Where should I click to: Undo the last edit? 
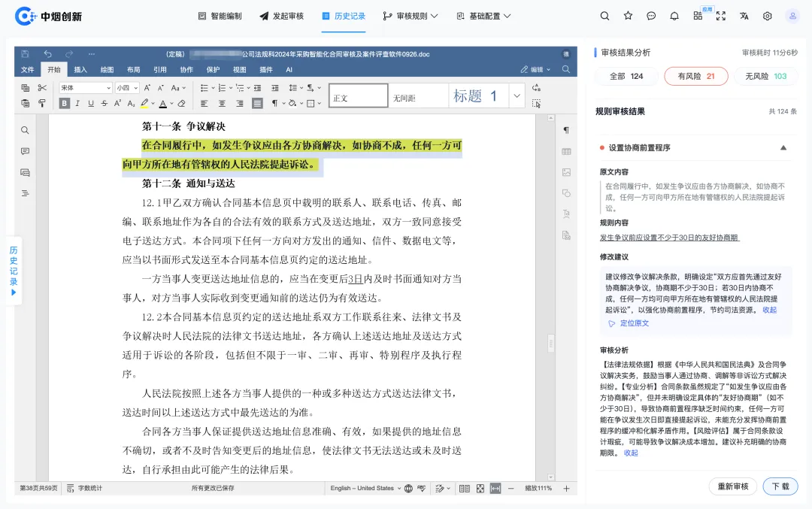pos(47,54)
